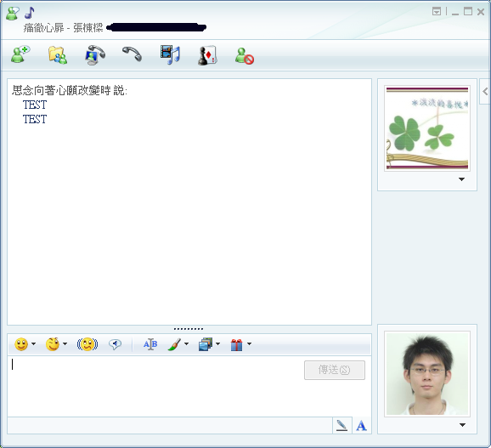Open the share media film and music icon

170,54
